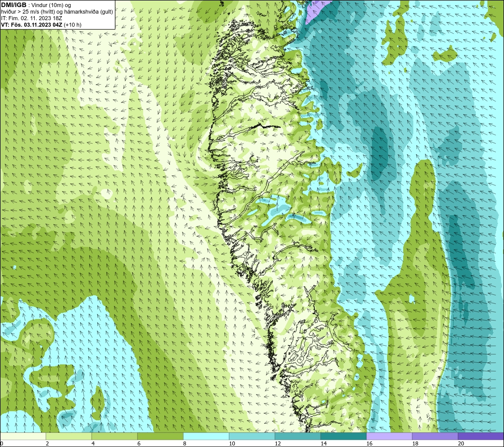The width and height of the screenshot is (504, 447).
Task: Click the 18–20 m/s purple legend swatch
Action: click(x=435, y=436)
